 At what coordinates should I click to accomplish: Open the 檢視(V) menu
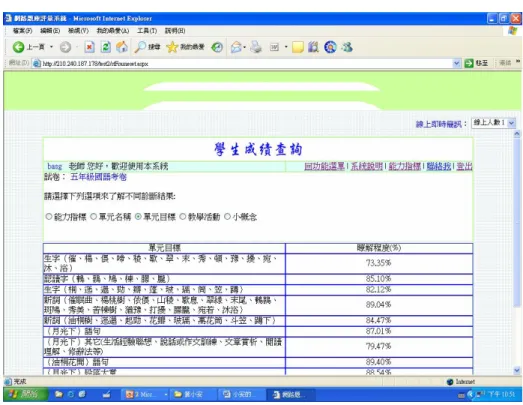click(x=78, y=31)
